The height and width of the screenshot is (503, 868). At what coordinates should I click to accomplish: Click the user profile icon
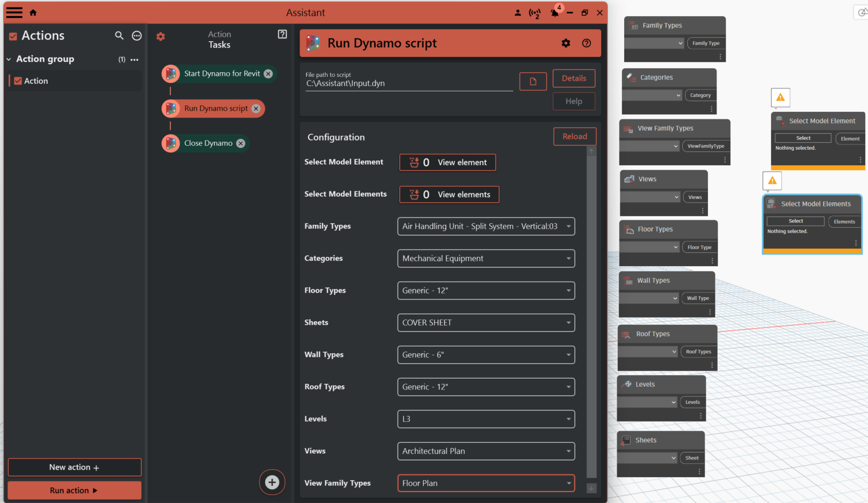click(x=517, y=13)
